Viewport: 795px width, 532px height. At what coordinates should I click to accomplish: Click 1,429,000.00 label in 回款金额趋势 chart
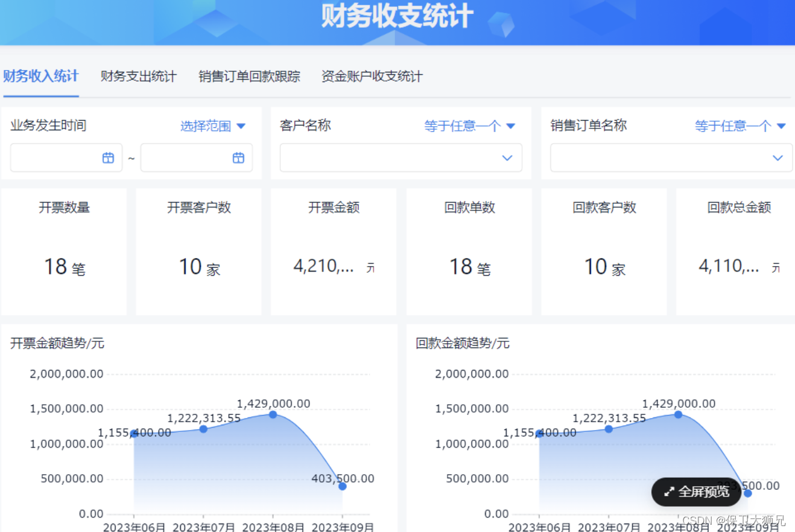(x=679, y=404)
